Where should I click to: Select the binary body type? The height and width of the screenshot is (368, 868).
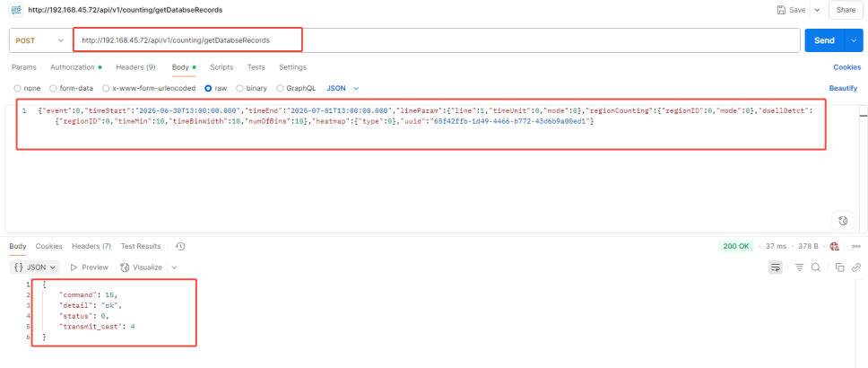click(x=252, y=88)
